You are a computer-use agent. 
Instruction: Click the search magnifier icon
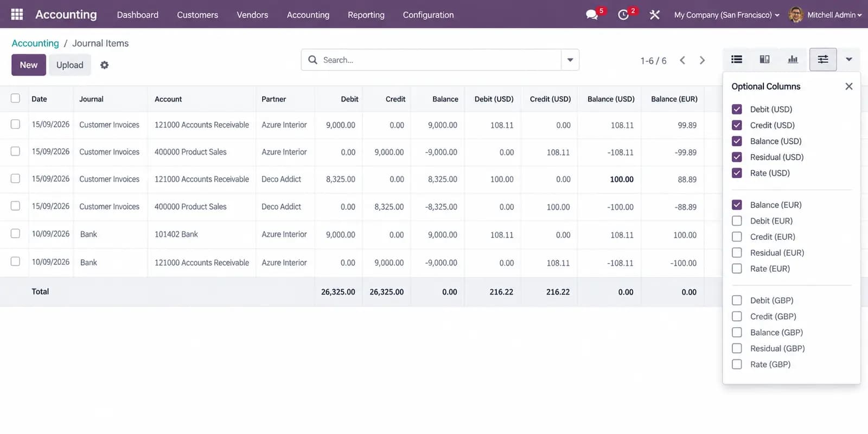point(313,60)
